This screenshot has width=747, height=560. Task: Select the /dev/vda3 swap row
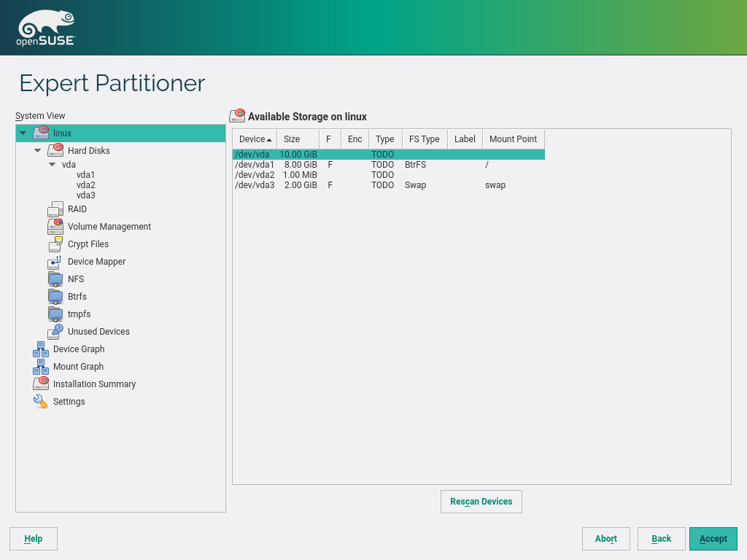[365, 185]
